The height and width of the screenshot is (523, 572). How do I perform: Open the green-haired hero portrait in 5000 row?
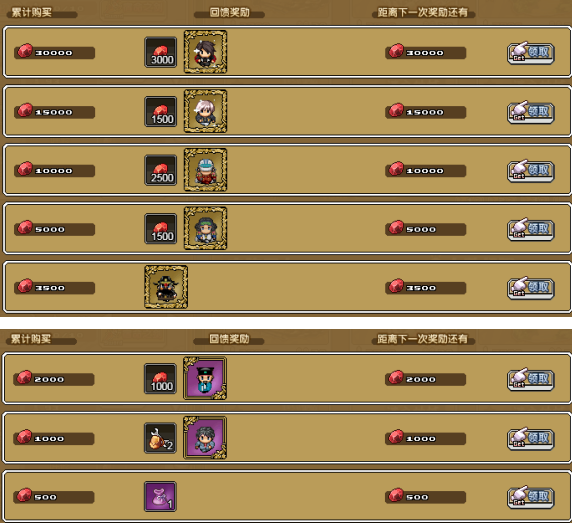tap(205, 228)
